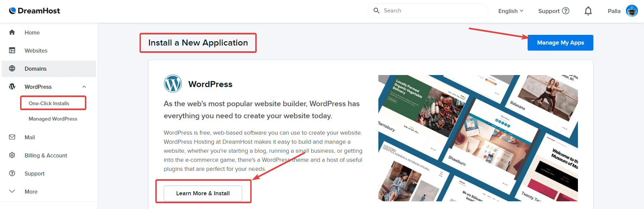Open Managed WordPress submenu item
Screen dimensions: 644x209
pos(53,119)
